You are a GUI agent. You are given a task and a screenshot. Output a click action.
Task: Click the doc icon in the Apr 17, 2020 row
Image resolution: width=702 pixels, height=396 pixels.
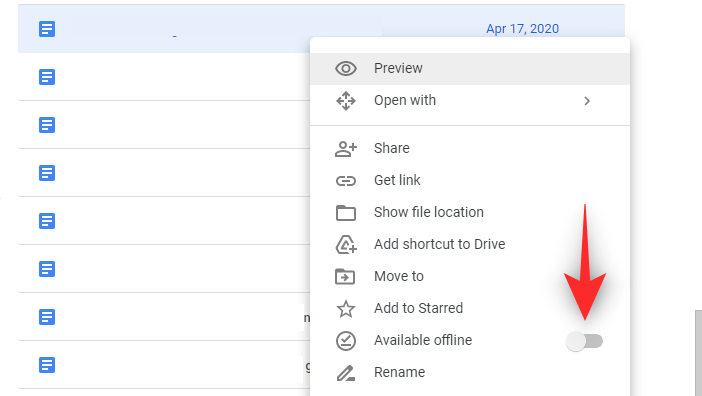47,29
